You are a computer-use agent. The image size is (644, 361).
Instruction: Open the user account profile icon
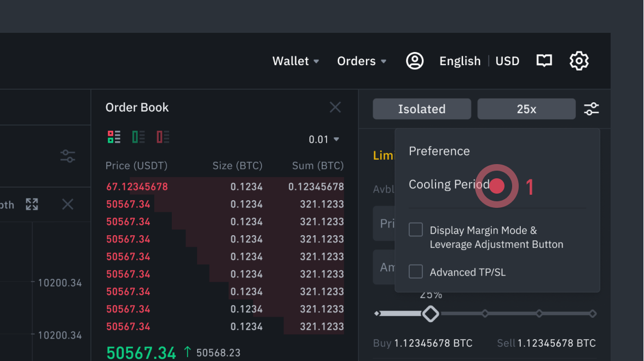(x=415, y=61)
